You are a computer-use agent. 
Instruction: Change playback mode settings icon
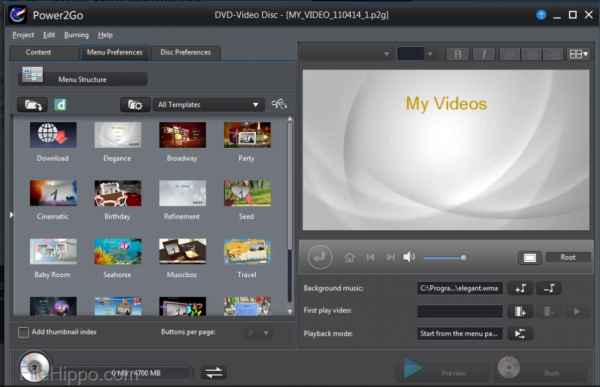[520, 333]
